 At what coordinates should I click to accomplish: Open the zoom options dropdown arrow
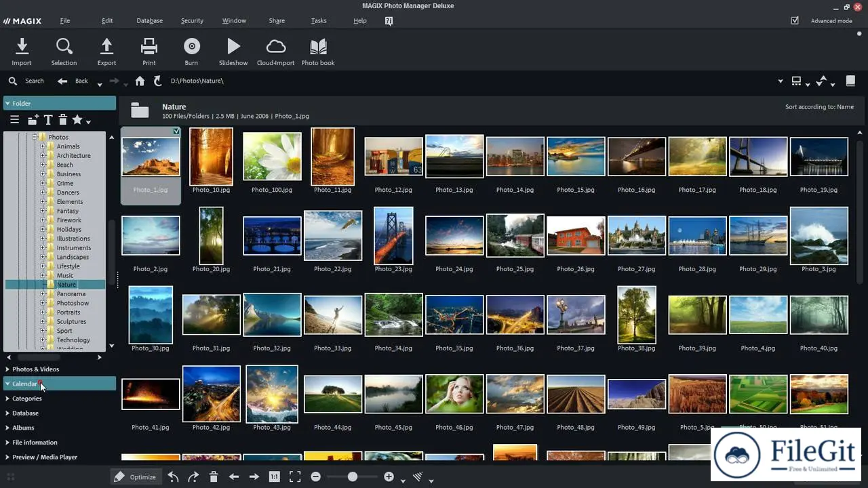click(403, 481)
